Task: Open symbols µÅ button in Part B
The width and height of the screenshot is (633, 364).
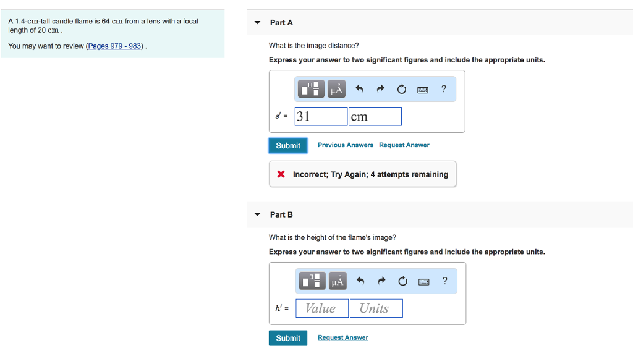Action: [x=338, y=281]
